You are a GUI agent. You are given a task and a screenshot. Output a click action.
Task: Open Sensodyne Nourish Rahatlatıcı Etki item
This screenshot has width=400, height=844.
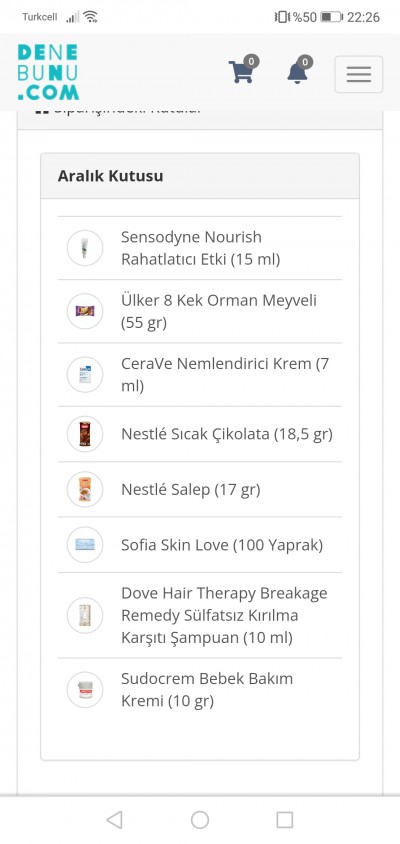point(200,248)
